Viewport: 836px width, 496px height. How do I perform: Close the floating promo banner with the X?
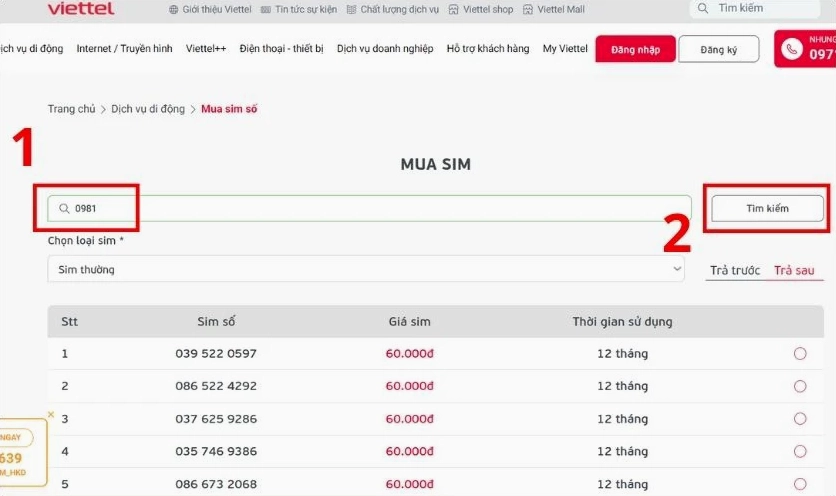(51, 414)
